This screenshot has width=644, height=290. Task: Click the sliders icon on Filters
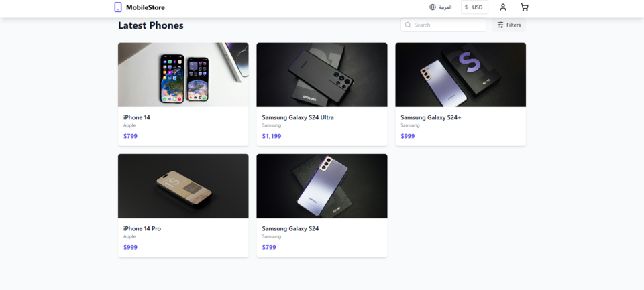(500, 25)
